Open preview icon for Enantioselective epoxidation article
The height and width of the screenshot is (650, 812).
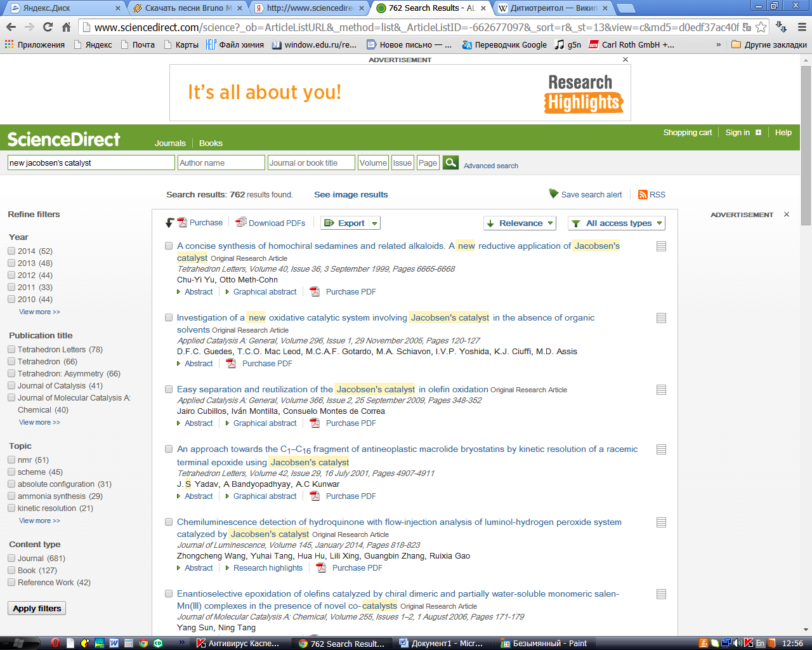(x=661, y=594)
